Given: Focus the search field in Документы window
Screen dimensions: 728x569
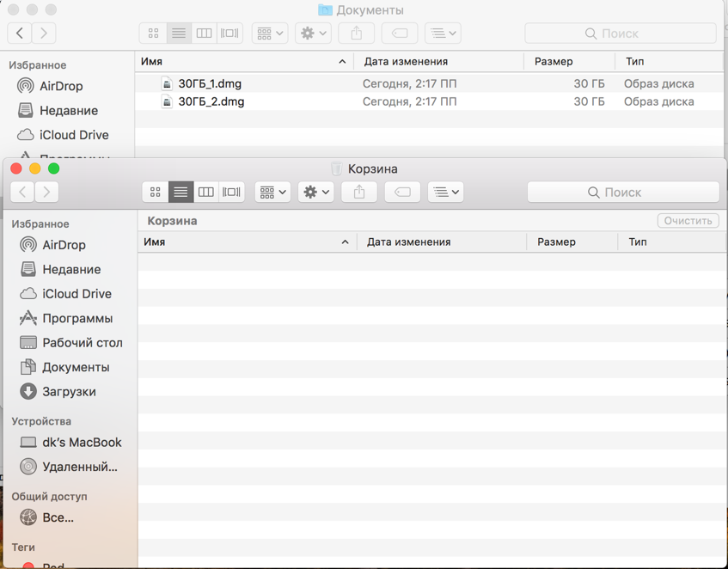Looking at the screenshot, I should click(621, 34).
